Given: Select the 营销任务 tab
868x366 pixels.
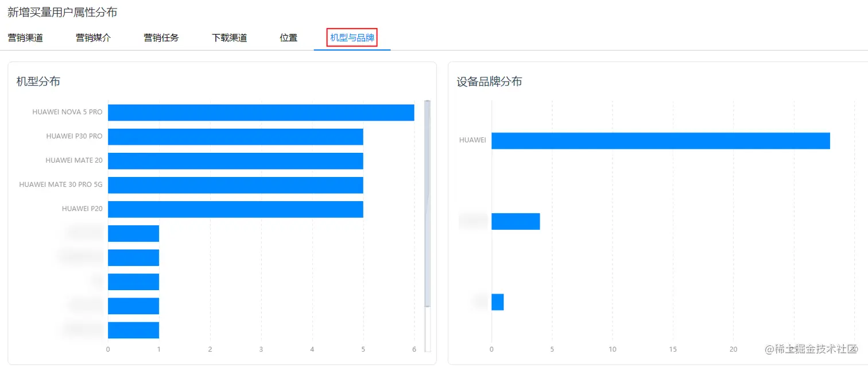Looking at the screenshot, I should tap(161, 38).
